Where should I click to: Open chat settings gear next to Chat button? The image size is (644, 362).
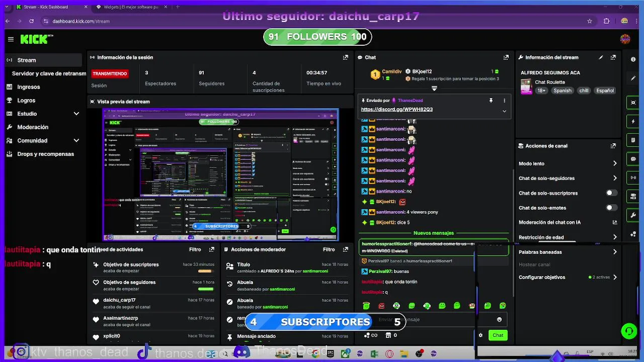[480, 335]
